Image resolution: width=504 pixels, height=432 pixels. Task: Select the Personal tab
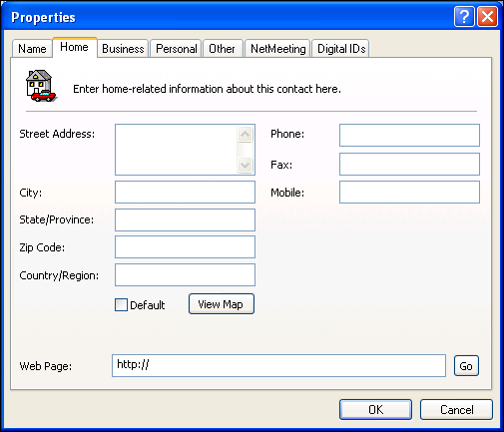[177, 49]
